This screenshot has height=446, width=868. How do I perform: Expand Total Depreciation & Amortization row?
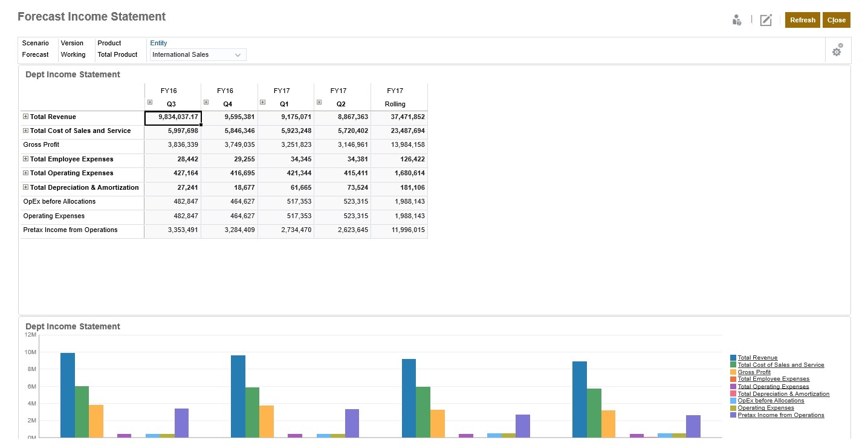tap(25, 187)
